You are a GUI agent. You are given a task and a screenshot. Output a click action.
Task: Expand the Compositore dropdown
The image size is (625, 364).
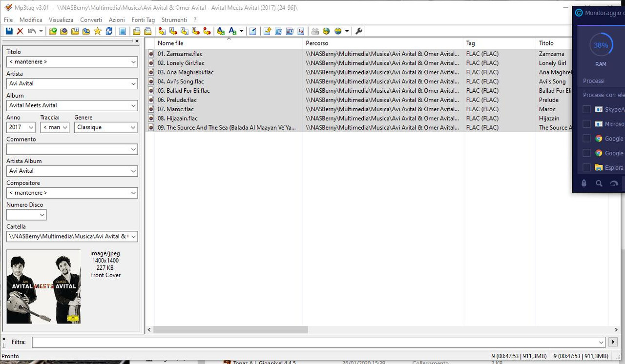[x=133, y=193]
